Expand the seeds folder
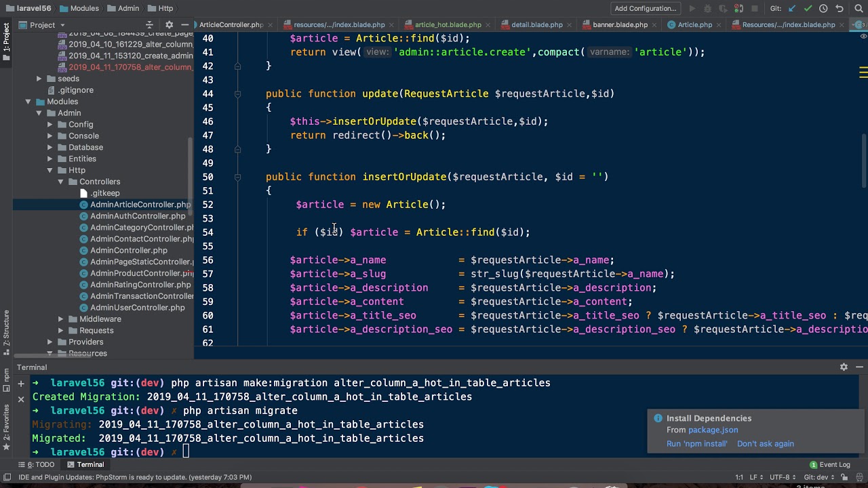868x488 pixels. coord(39,79)
